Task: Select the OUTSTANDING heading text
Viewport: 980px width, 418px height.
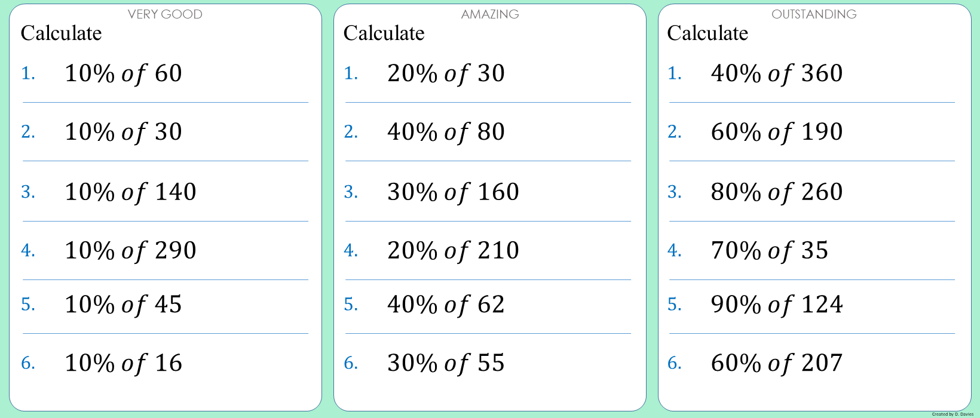Action: click(x=814, y=14)
